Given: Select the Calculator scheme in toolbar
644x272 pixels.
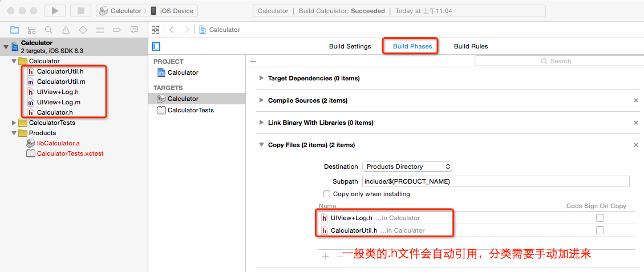Looking at the screenshot, I should 121,11.
